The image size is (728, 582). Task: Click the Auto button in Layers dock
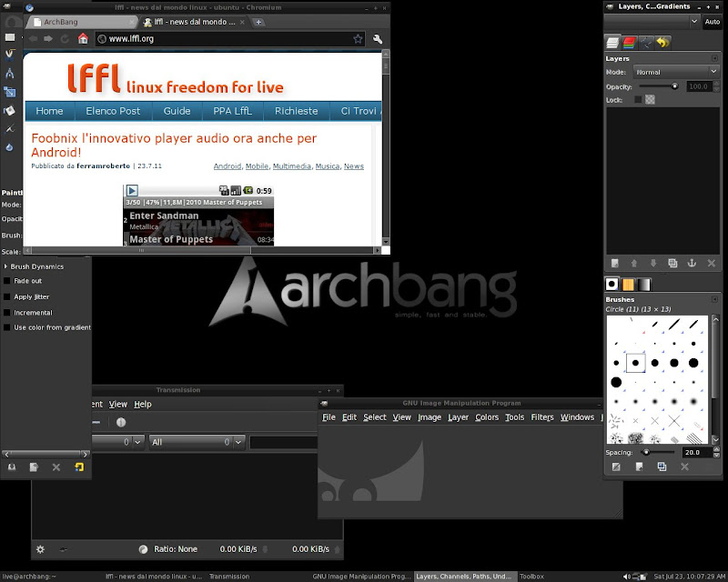tap(713, 21)
